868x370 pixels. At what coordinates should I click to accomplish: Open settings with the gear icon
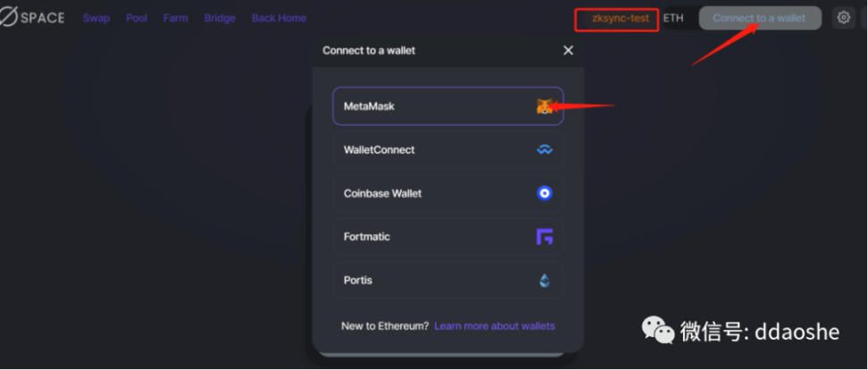pyautogui.click(x=843, y=18)
